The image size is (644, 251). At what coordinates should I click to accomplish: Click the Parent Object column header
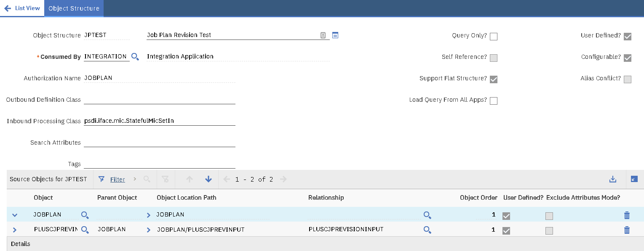pyautogui.click(x=117, y=198)
